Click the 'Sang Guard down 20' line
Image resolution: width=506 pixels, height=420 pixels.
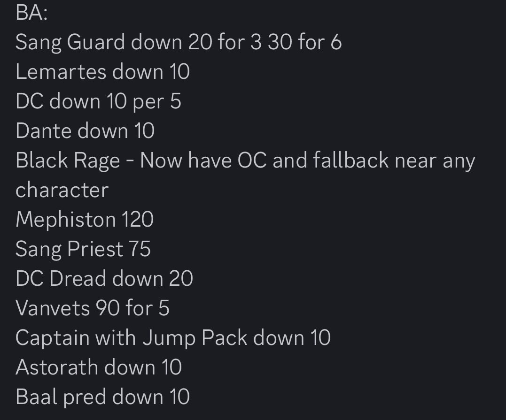pyautogui.click(x=179, y=42)
